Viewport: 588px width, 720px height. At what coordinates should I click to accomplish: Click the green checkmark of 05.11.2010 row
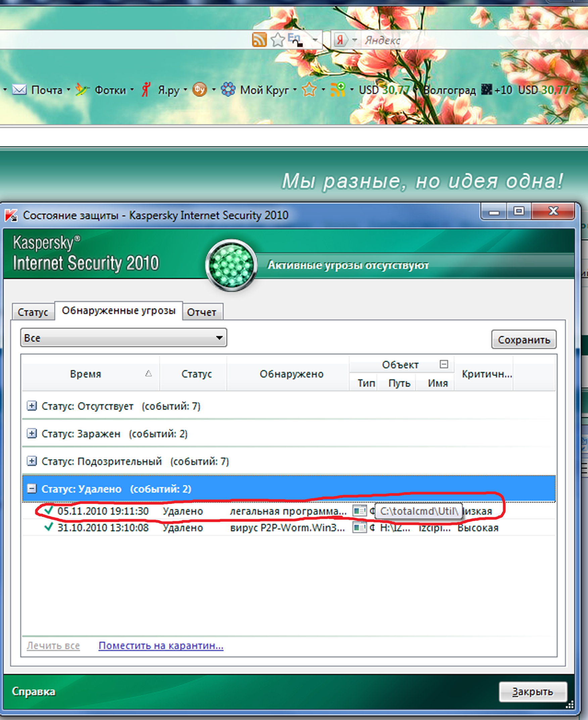click(49, 510)
